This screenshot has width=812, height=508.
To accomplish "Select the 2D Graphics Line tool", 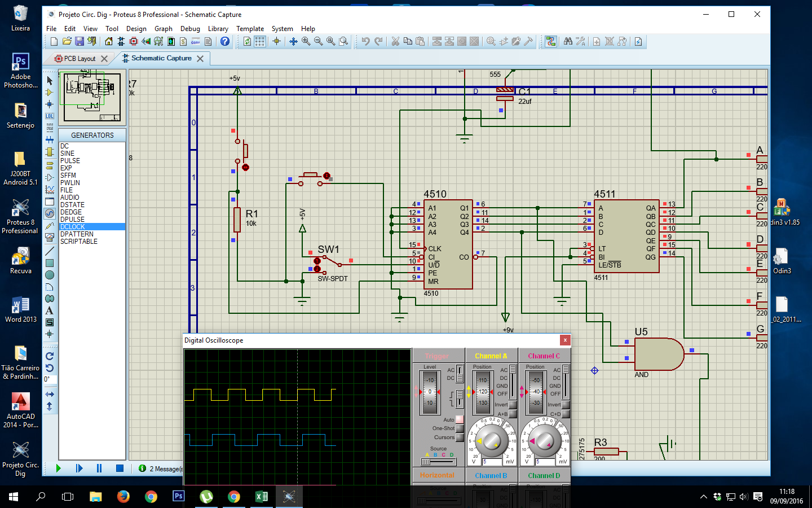I will tap(50, 251).
